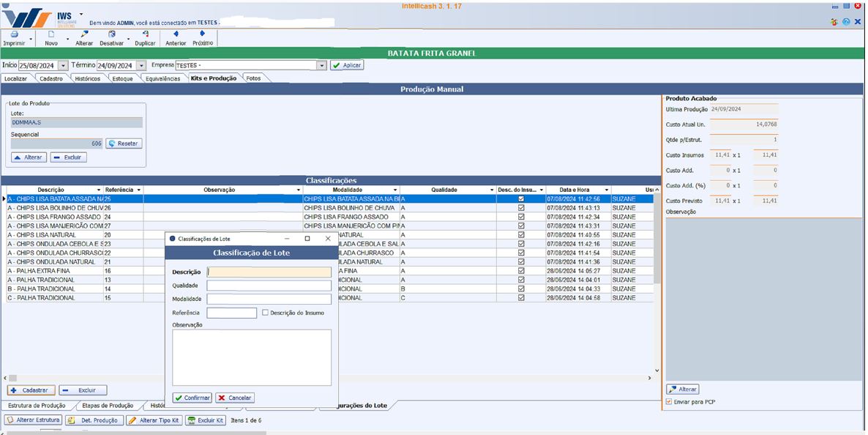This screenshot has height=435, width=868.
Task: Click the Descrição input field in dialog
Action: coord(269,272)
